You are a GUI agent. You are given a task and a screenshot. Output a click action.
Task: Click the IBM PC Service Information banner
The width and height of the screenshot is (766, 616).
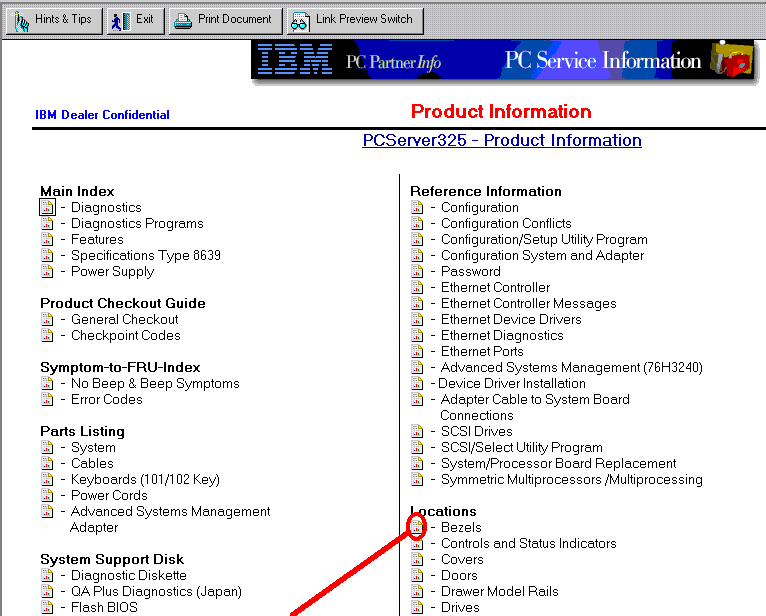point(508,61)
